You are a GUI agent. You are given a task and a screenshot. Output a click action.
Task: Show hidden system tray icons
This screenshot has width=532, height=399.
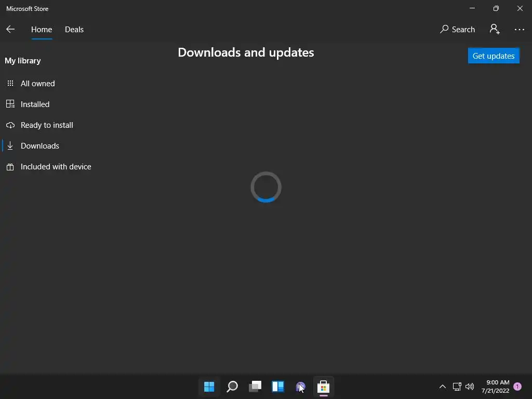443,387
